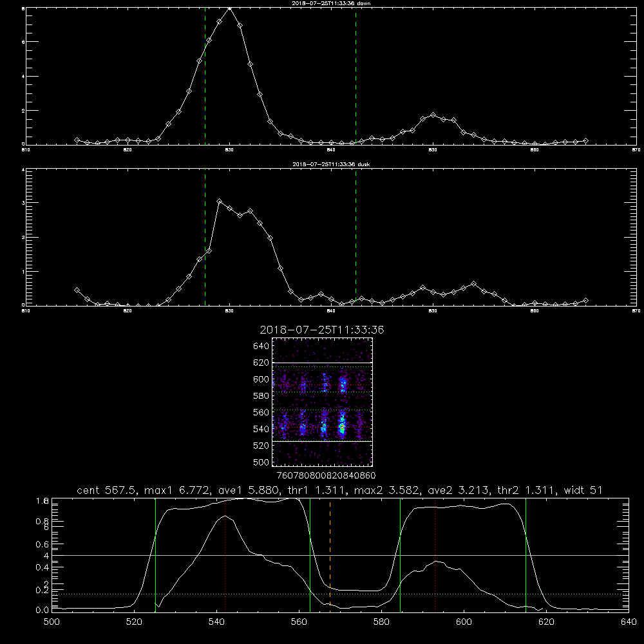This screenshot has height=644, width=644.
Task: Click the image panel's 2018-07-25T11:33:36 title
Action: 322,330
